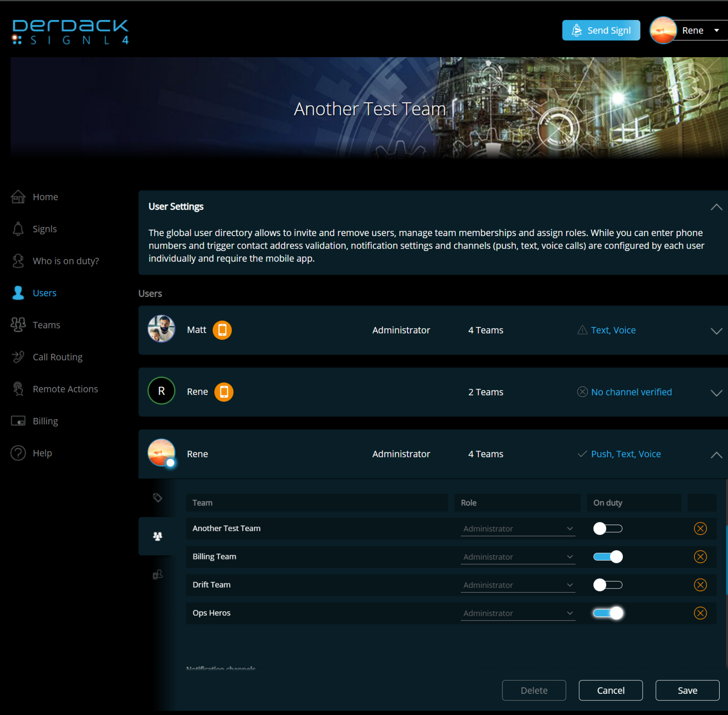The width and height of the screenshot is (728, 715).
Task: Click the Push, Text, Voice link
Action: (x=626, y=454)
